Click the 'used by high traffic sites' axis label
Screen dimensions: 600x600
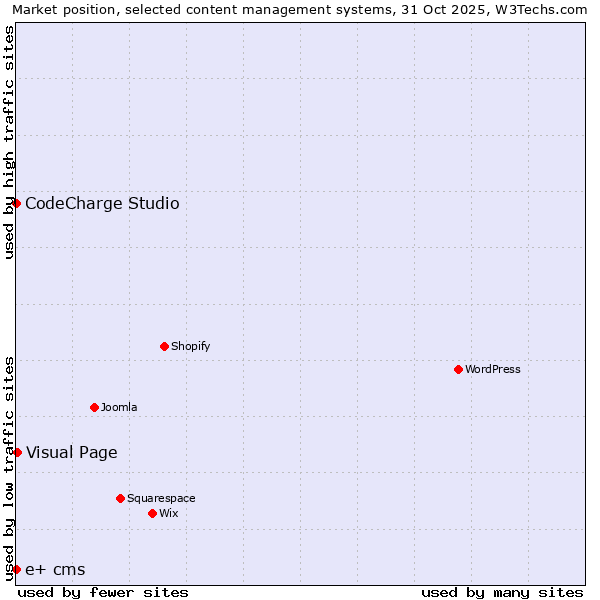pyautogui.click(x=9, y=142)
